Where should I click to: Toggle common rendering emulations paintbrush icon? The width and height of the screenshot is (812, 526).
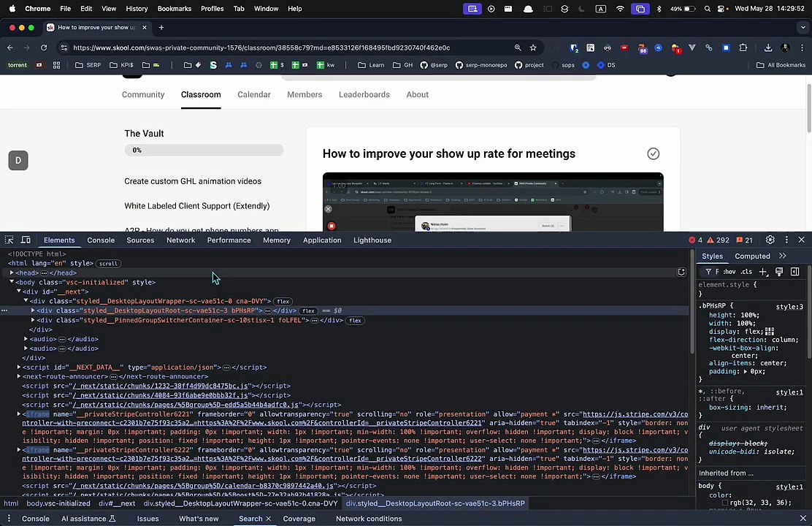(x=779, y=272)
